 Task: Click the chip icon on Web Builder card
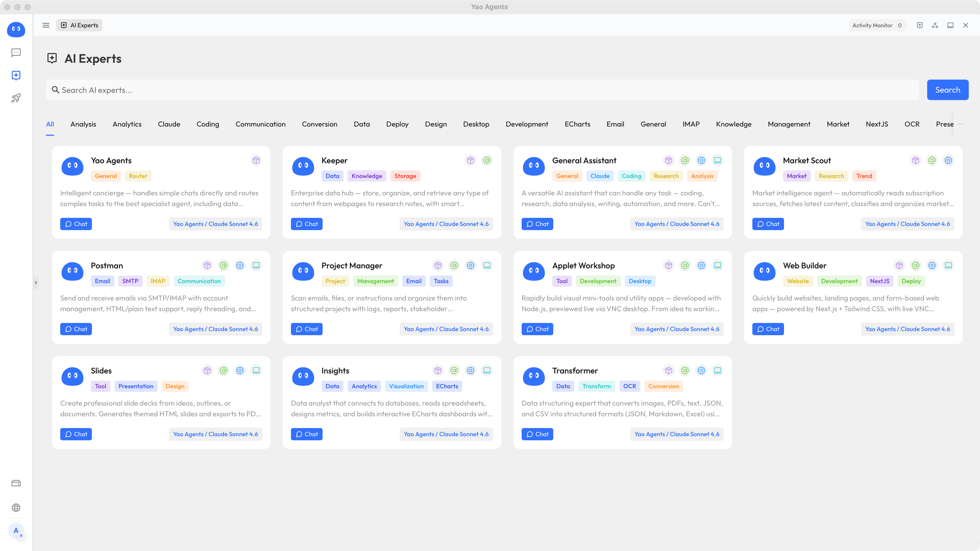point(932,265)
